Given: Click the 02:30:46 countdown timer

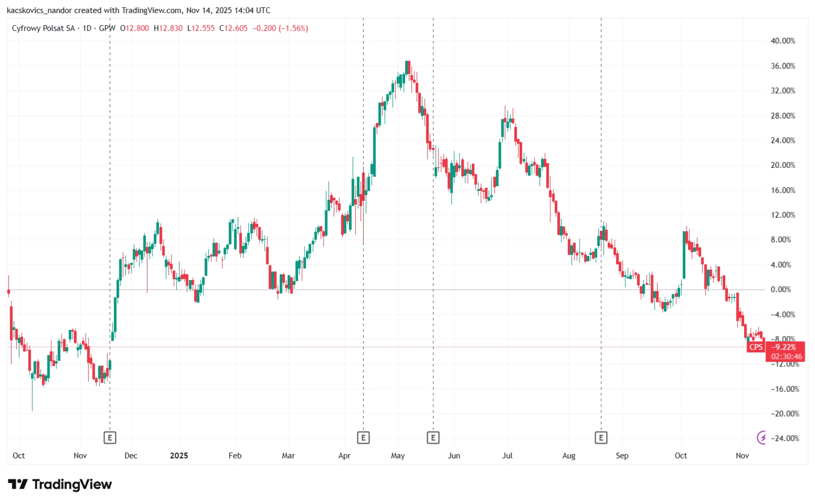Looking at the screenshot, I should [786, 356].
